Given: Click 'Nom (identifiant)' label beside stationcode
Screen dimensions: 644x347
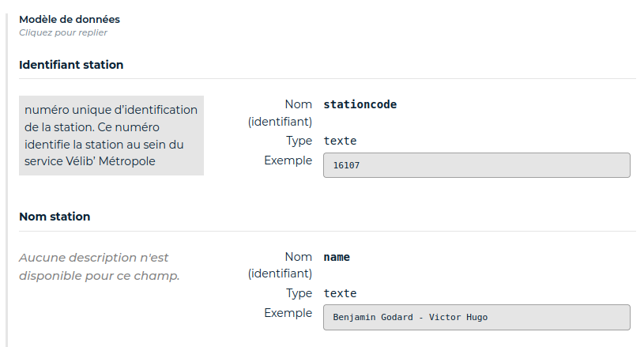Looking at the screenshot, I should (x=282, y=112).
